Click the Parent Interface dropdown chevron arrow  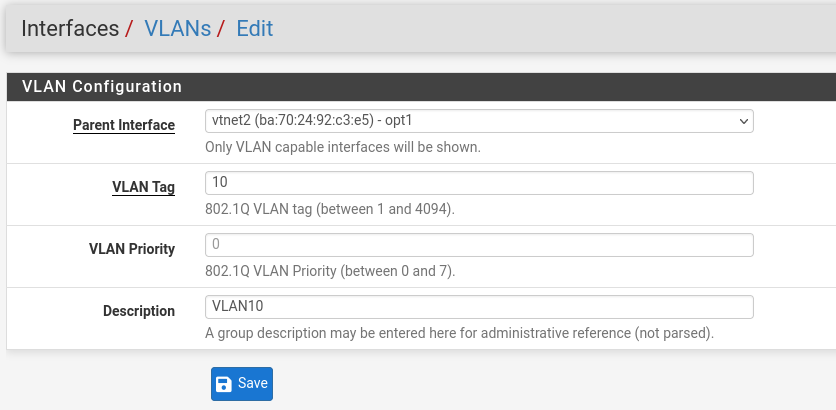point(744,122)
